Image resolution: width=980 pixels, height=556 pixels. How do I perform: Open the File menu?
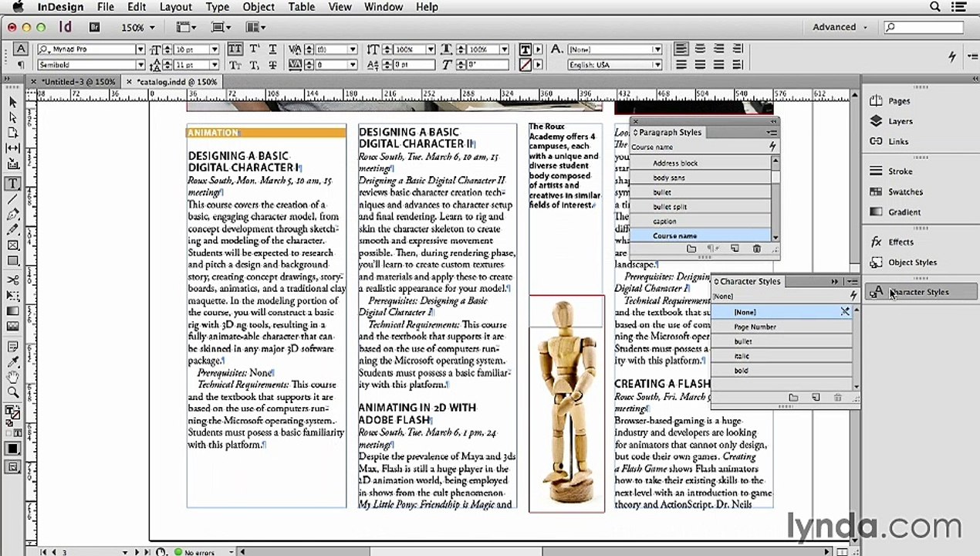(x=105, y=7)
